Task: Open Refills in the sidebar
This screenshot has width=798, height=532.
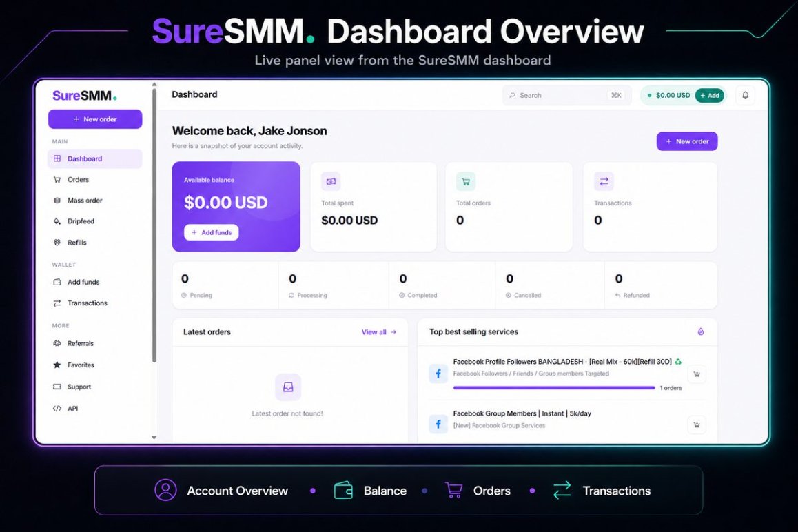Action: (95, 243)
